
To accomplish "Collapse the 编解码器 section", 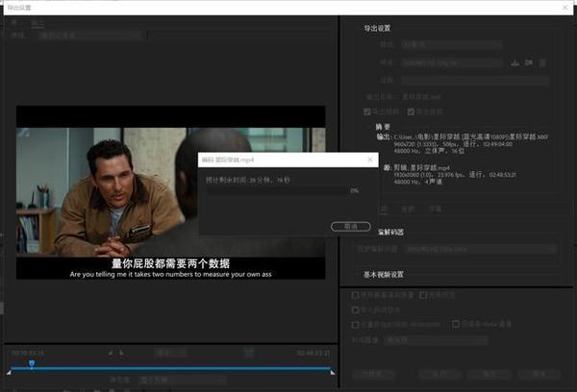I will (390, 233).
